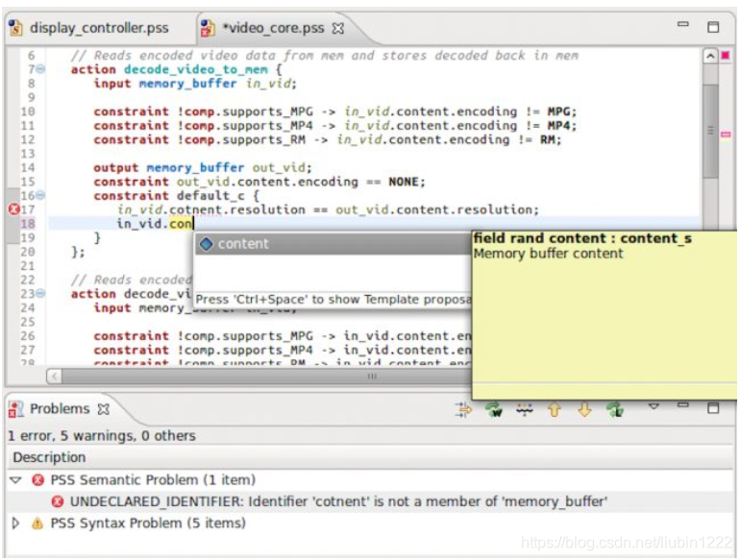Close the video_core.pss tab
The image size is (741, 560).
point(338,28)
